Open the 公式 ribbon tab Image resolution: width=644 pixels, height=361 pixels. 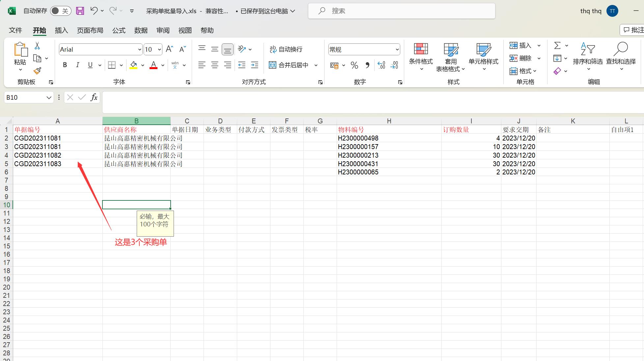[119, 30]
